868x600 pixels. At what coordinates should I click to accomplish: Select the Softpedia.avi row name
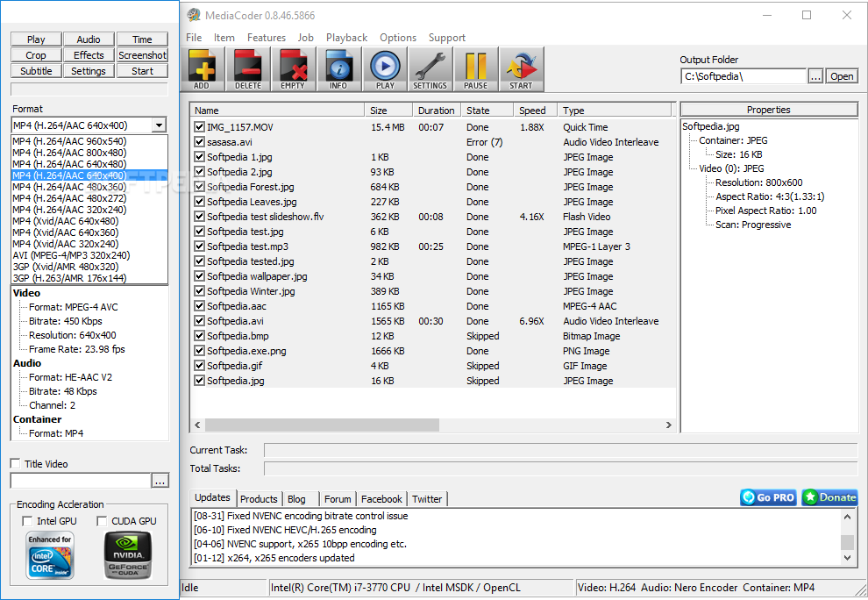235,321
